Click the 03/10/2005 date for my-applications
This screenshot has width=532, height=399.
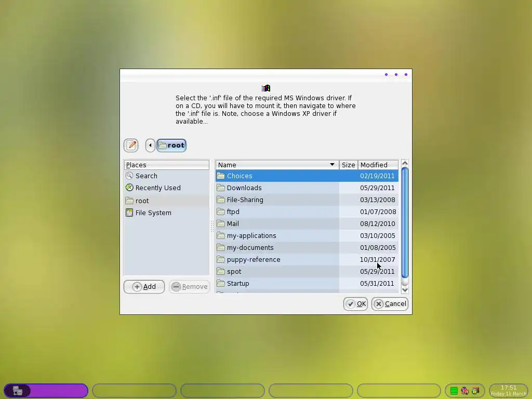click(378, 235)
